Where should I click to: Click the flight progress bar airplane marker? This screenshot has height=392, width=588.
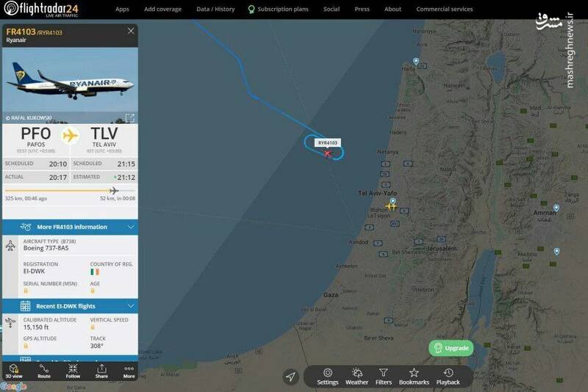pos(114,191)
